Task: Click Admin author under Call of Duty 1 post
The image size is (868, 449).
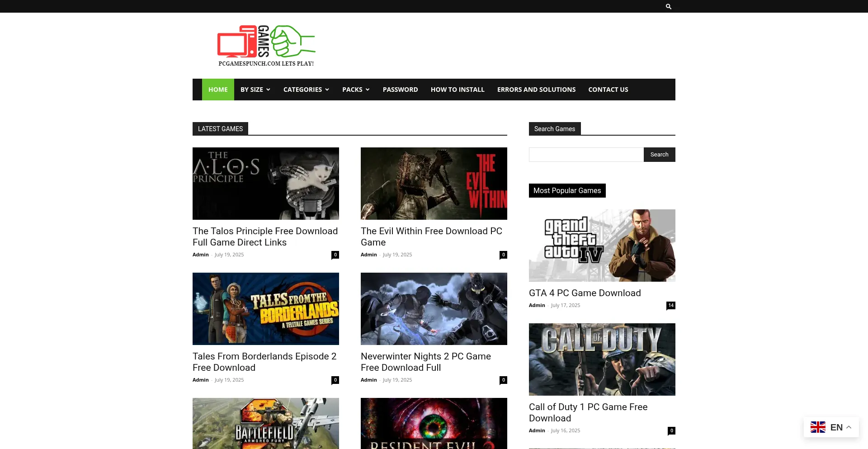Action: pyautogui.click(x=537, y=430)
